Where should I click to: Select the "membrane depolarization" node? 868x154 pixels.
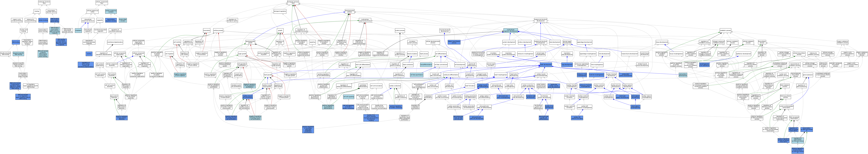tap(115, 42)
